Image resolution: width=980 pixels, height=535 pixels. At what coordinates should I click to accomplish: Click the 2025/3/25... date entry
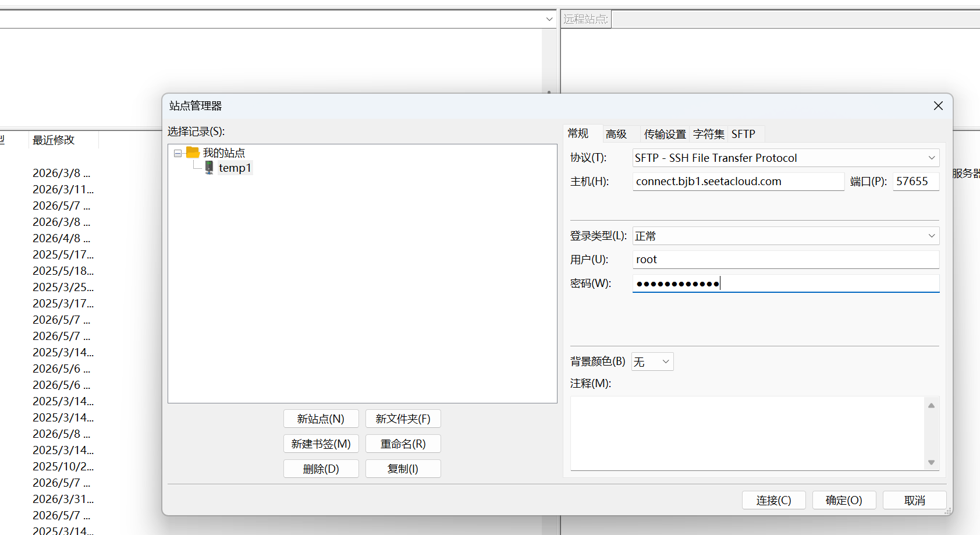coord(63,287)
